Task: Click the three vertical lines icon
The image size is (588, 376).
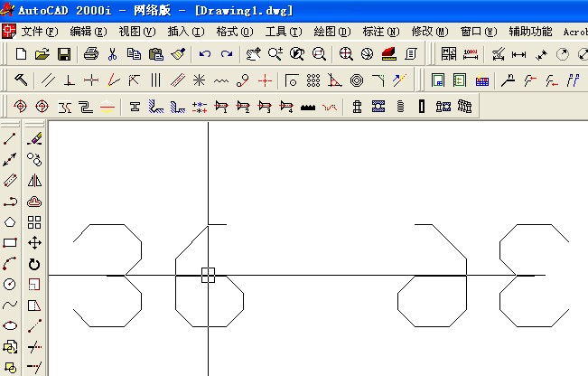Action: 155,80
